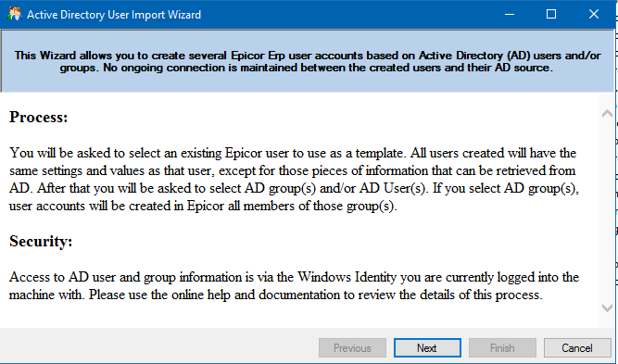
Task: Click the paragraph beginning 'You will be asked'
Action: click(294, 180)
